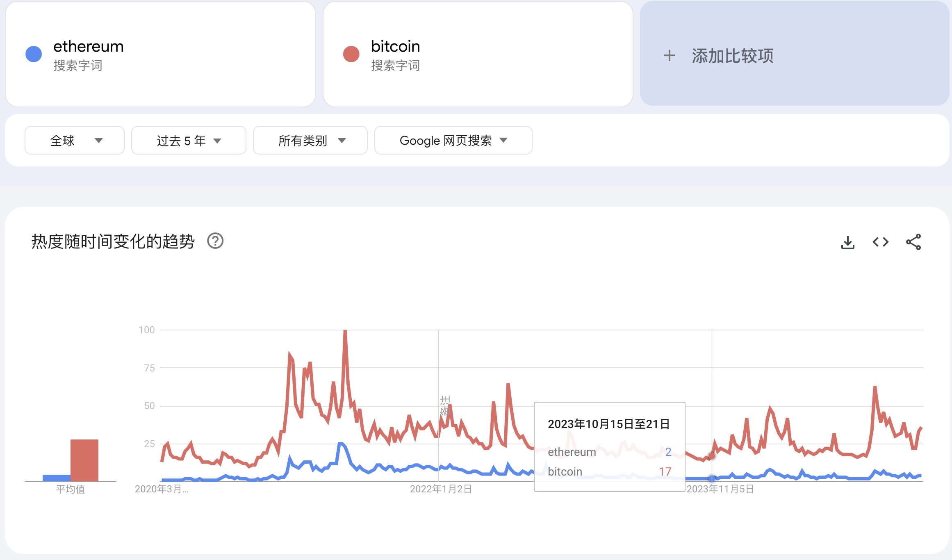The height and width of the screenshot is (560, 952).
Task: Click the 2023年11月5日 axis label
Action: (x=720, y=489)
